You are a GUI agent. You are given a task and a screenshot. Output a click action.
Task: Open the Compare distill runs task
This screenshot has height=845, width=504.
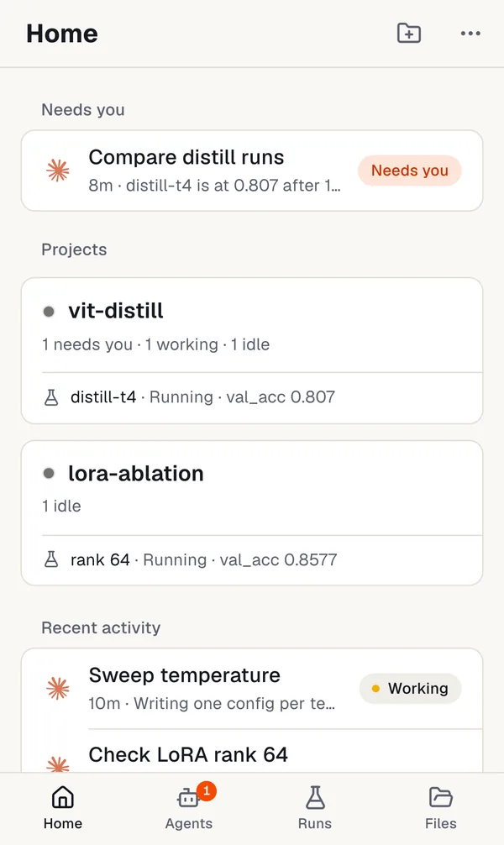(252, 171)
